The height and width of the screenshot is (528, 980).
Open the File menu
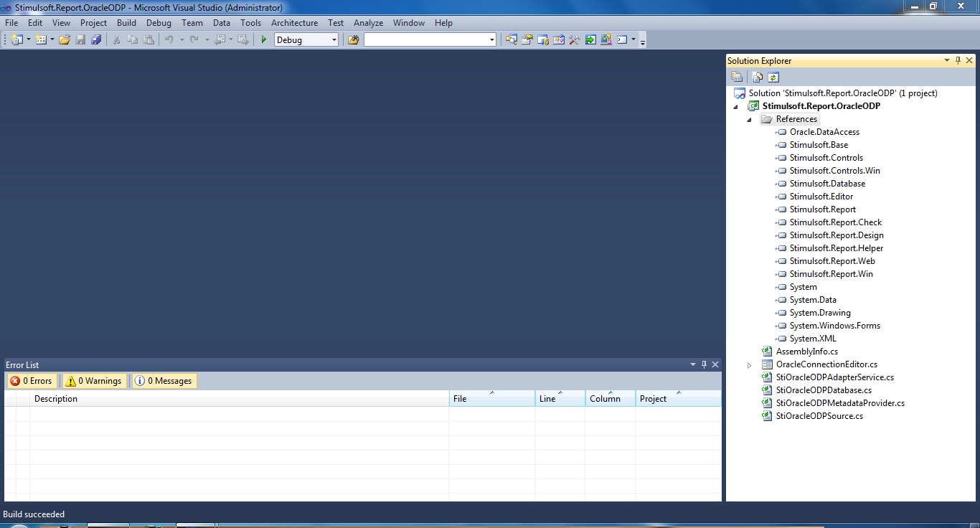[11, 23]
